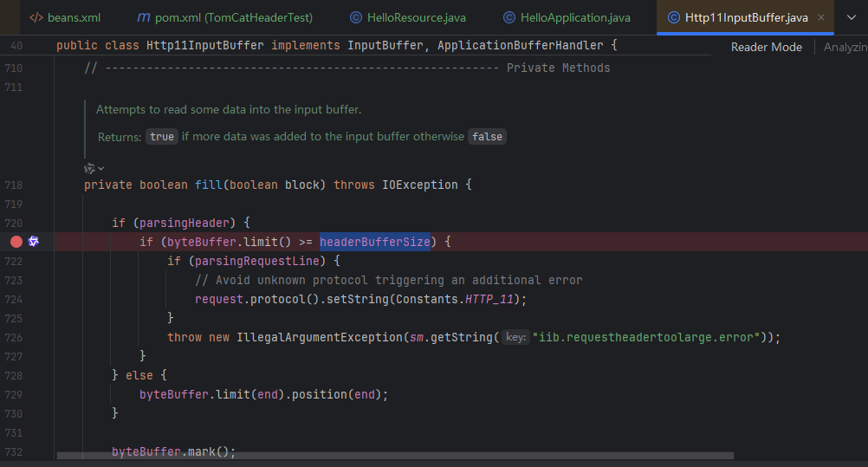Open the AI actions dropdown above fill method
The image size is (868, 467).
pyautogui.click(x=94, y=168)
